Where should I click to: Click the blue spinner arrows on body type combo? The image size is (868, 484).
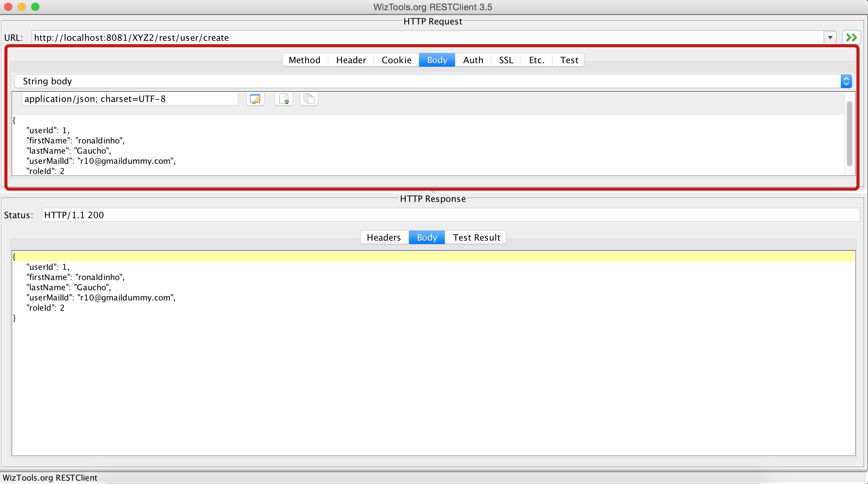[x=847, y=81]
